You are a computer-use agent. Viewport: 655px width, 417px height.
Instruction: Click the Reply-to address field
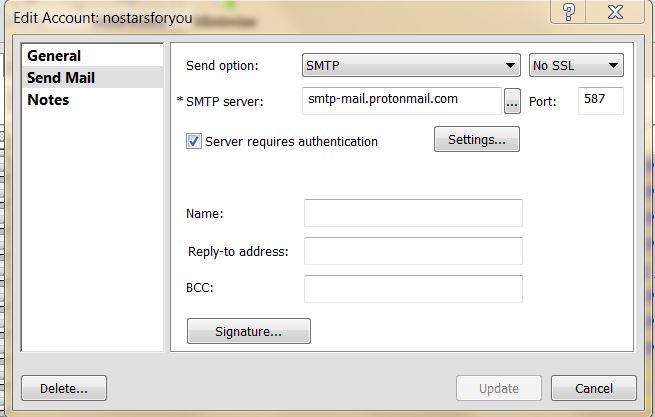[413, 251]
